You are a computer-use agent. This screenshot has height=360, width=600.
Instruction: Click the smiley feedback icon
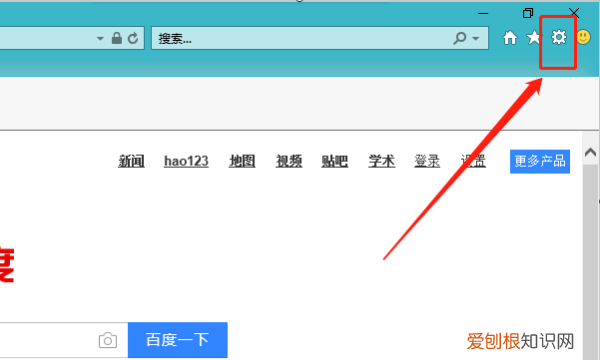point(584,37)
